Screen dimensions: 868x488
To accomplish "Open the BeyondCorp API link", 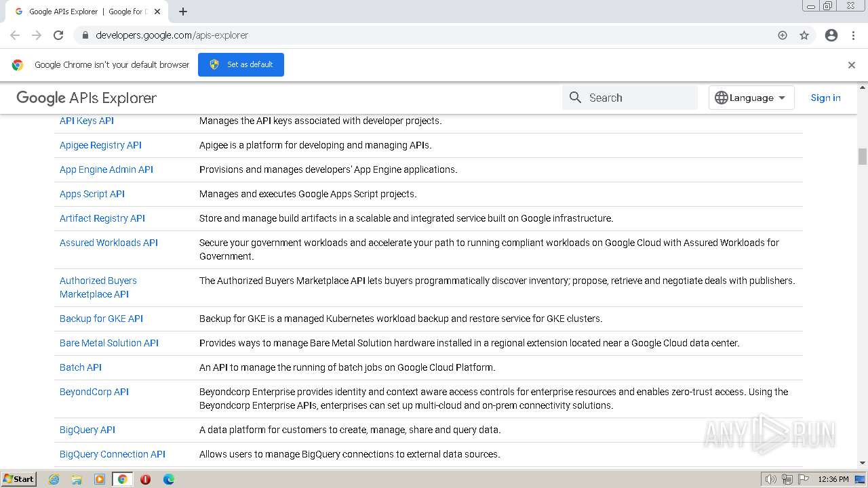I will click(x=94, y=392).
